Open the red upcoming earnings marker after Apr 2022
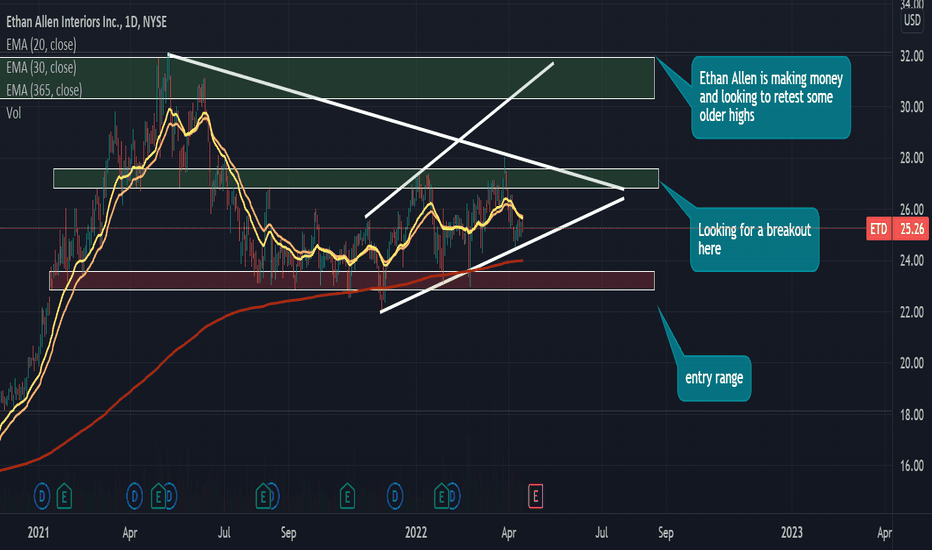The image size is (932, 550). pyautogui.click(x=536, y=496)
